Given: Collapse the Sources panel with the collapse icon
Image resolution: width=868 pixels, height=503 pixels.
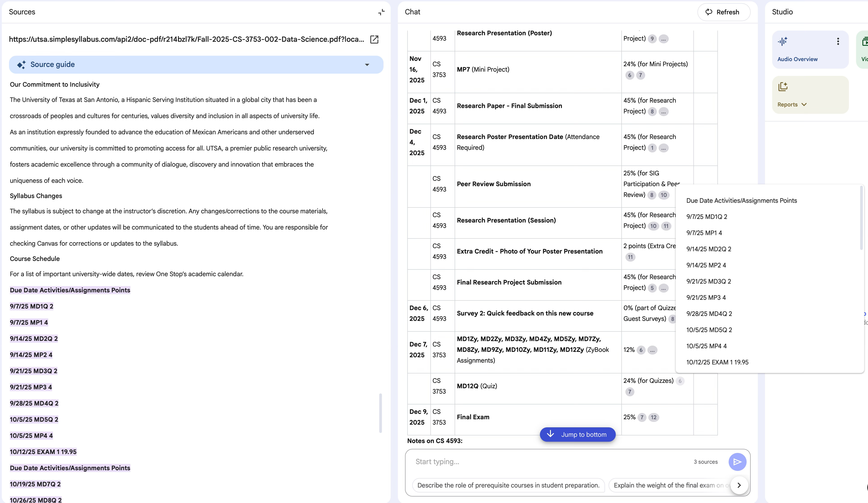Looking at the screenshot, I should pyautogui.click(x=381, y=12).
